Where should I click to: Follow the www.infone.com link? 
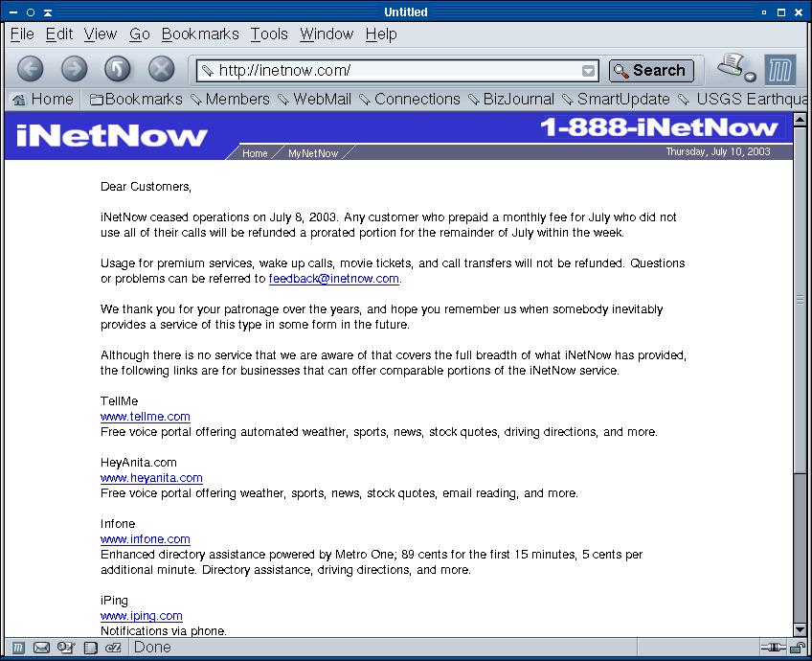click(x=145, y=539)
